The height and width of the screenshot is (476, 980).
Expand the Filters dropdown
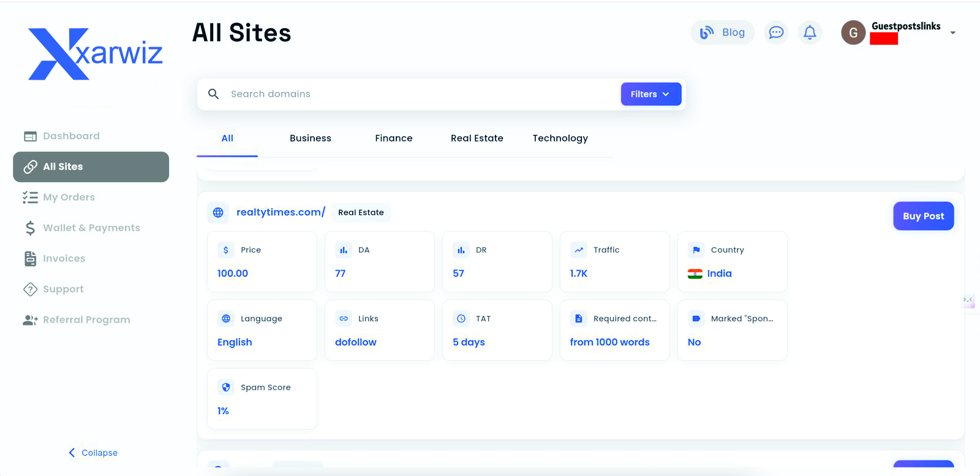tap(650, 94)
